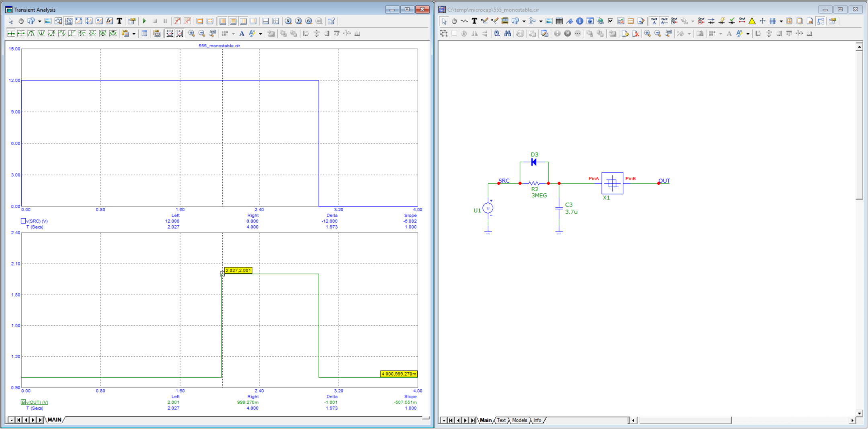Select the X1 macro component in schematic
The image size is (868, 429).
[612, 184]
